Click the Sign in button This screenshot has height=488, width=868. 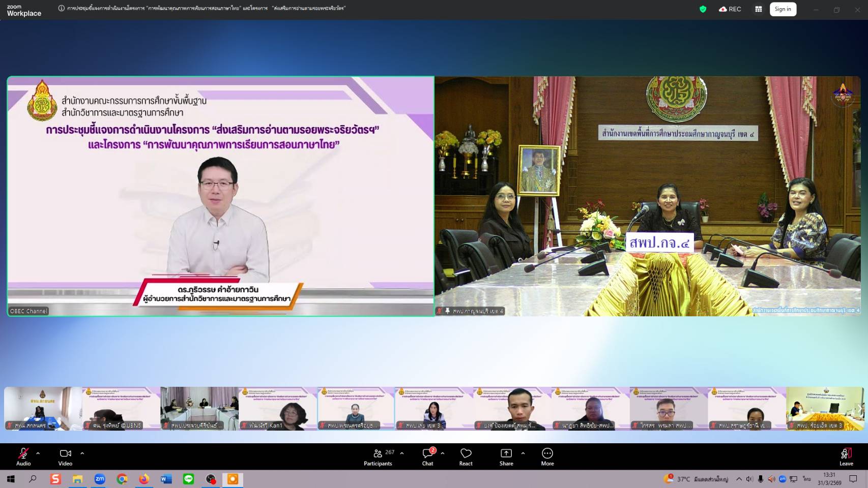pos(783,9)
